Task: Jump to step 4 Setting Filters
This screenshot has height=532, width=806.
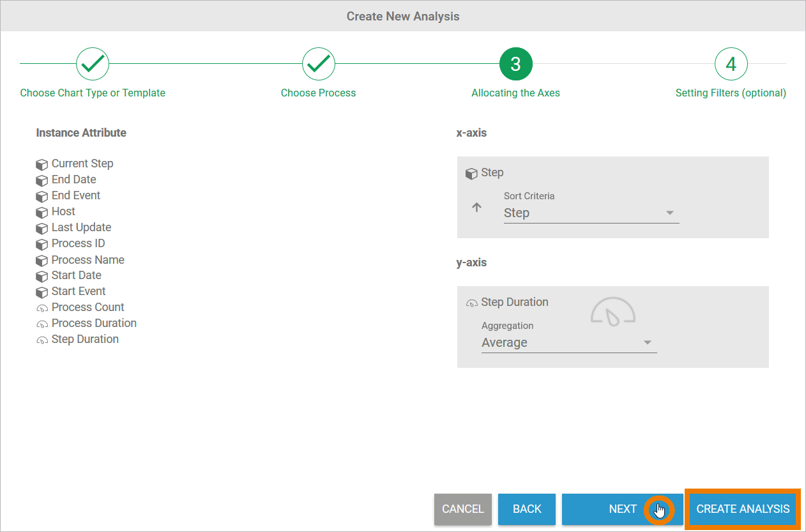Action: [731, 64]
